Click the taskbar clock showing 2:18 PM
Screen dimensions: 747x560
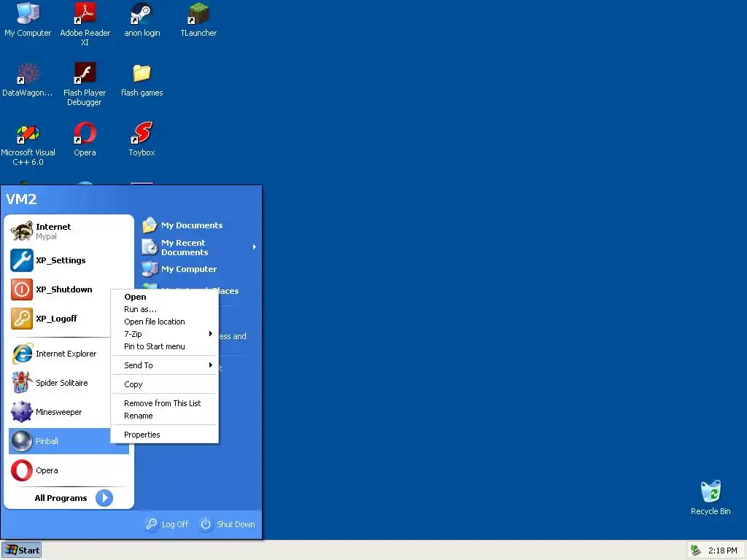point(722,551)
